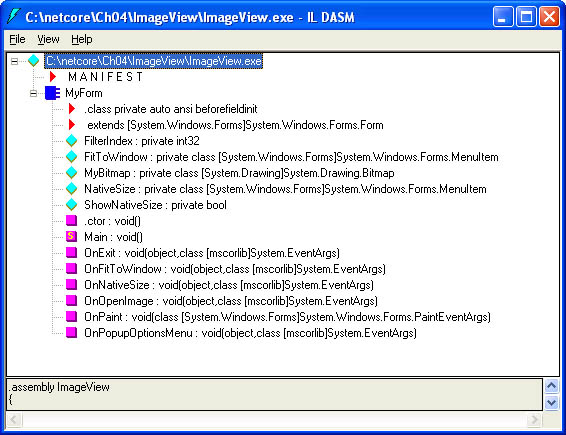Screen dimensions: 566x435
Task: Open the File menu
Action: [x=17, y=39]
